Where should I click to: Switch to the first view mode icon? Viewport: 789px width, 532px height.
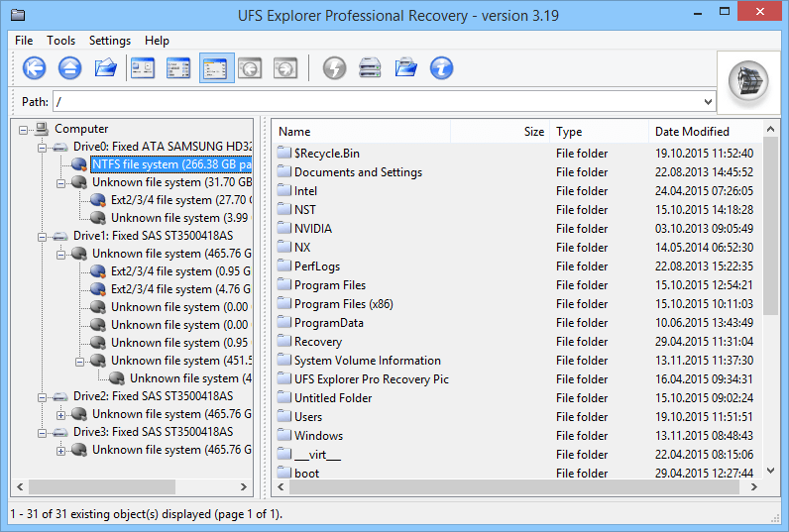pos(144,67)
